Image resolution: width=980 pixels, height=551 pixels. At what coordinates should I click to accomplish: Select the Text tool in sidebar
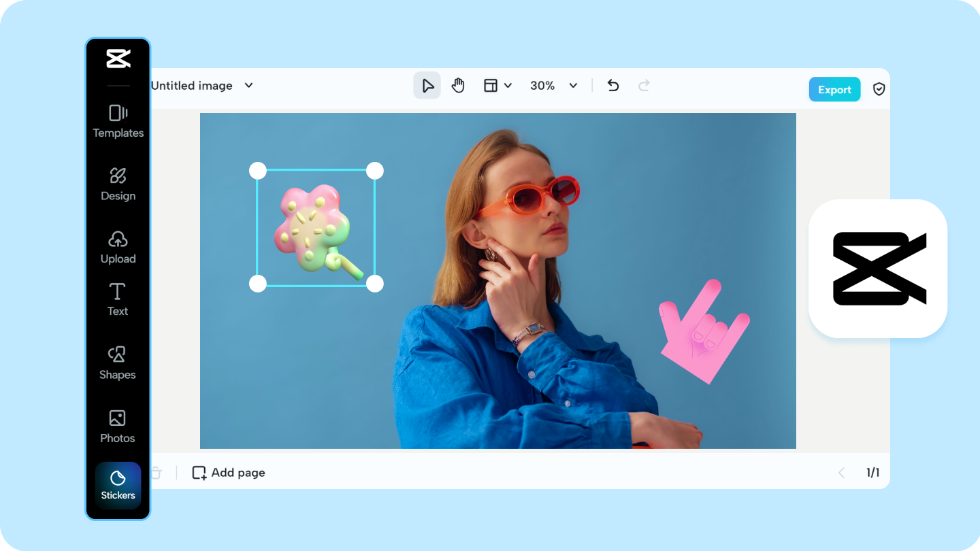118,300
